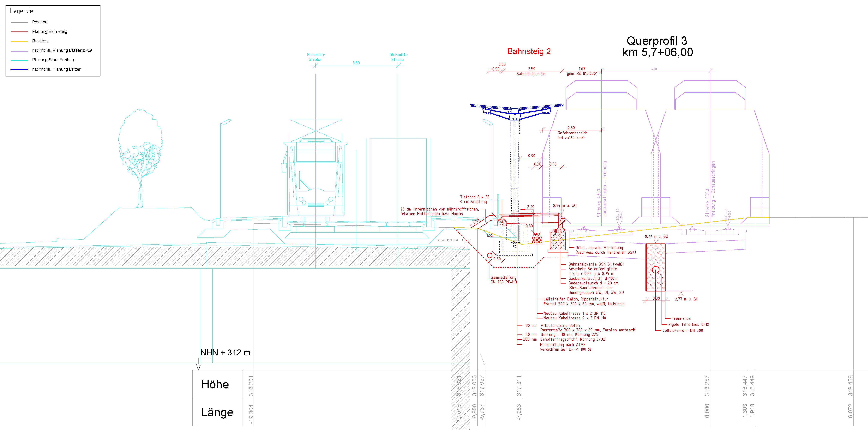868x430 pixels.
Task: Click the 2 % slope indicator
Action: click(x=530, y=207)
